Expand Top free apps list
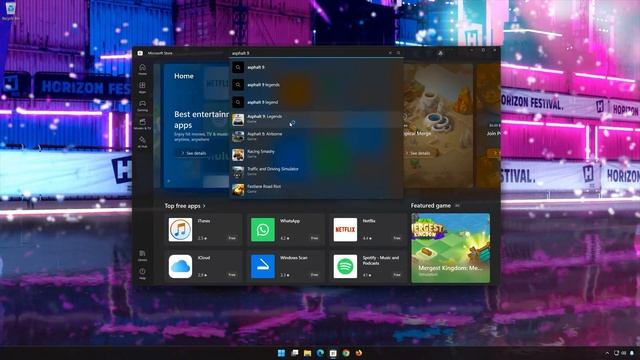This screenshot has width=640, height=360. [x=185, y=206]
